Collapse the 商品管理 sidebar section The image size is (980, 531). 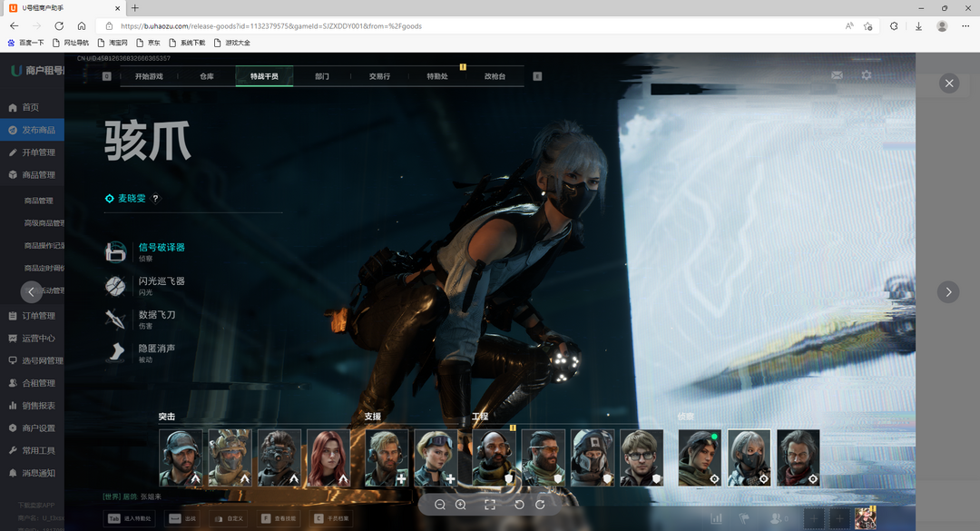pyautogui.click(x=32, y=175)
